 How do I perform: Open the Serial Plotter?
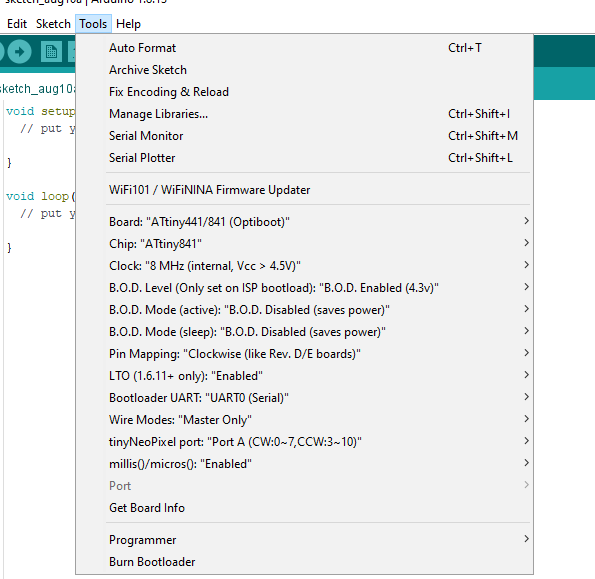tap(304, 158)
